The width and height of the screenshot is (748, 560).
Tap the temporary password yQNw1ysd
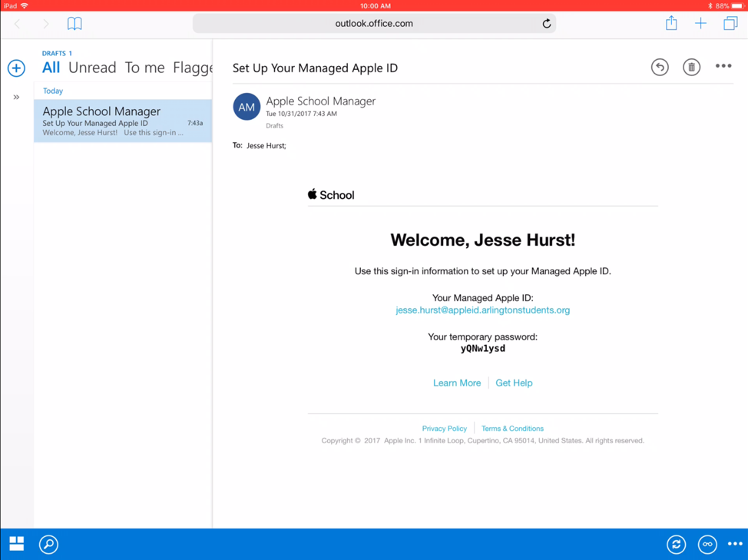(x=483, y=349)
